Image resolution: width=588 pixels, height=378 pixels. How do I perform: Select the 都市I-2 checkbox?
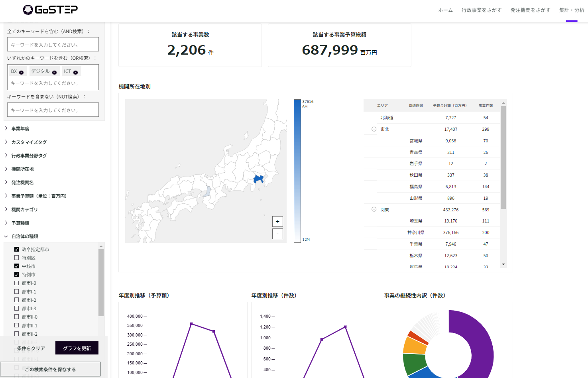[16, 300]
